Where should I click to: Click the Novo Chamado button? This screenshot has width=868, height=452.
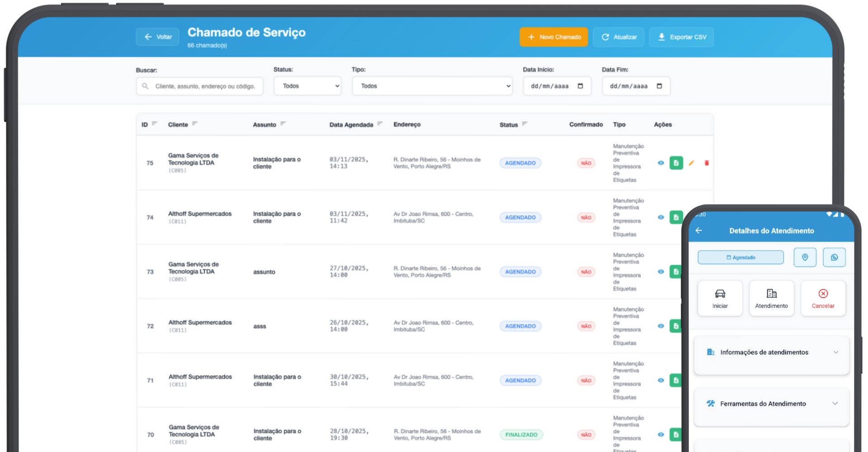point(553,37)
